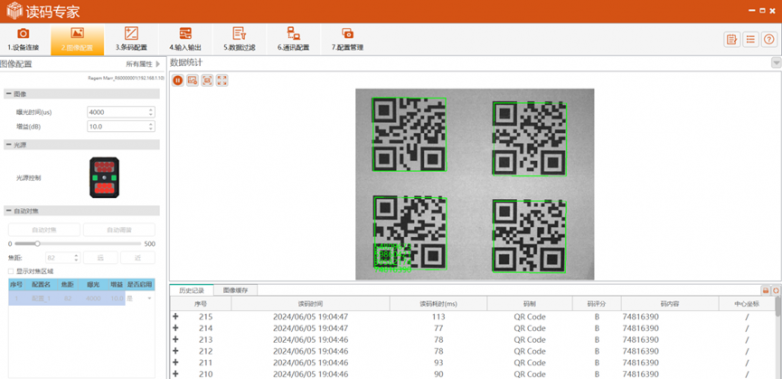The image size is (782, 379).
Task: Pause the live image acquisition
Action: coord(178,80)
